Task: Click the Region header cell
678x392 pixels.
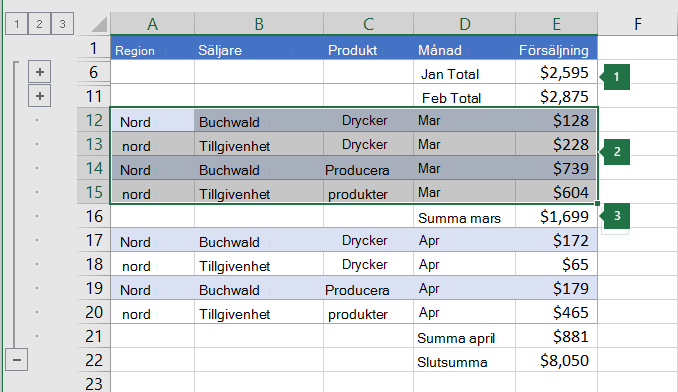Action: [x=152, y=48]
